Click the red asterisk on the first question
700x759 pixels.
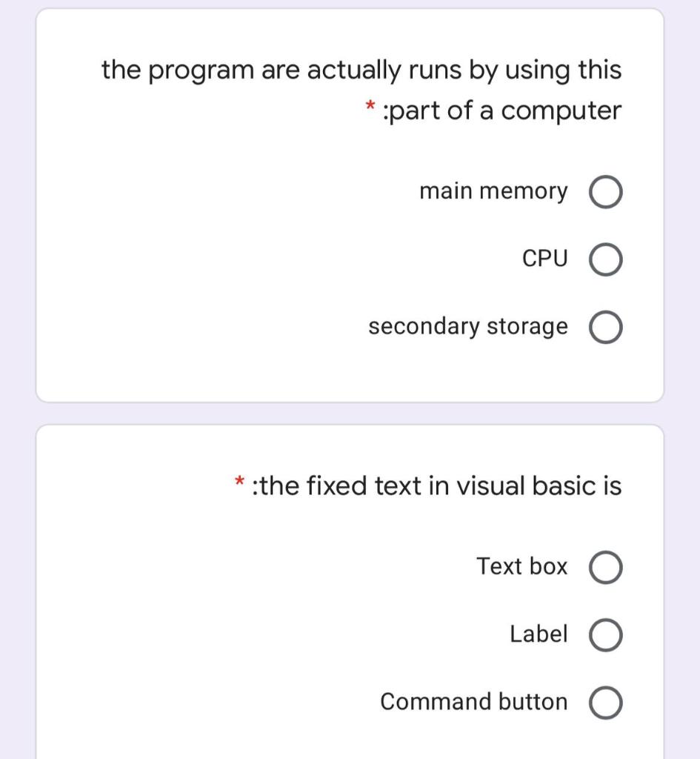coord(370,105)
